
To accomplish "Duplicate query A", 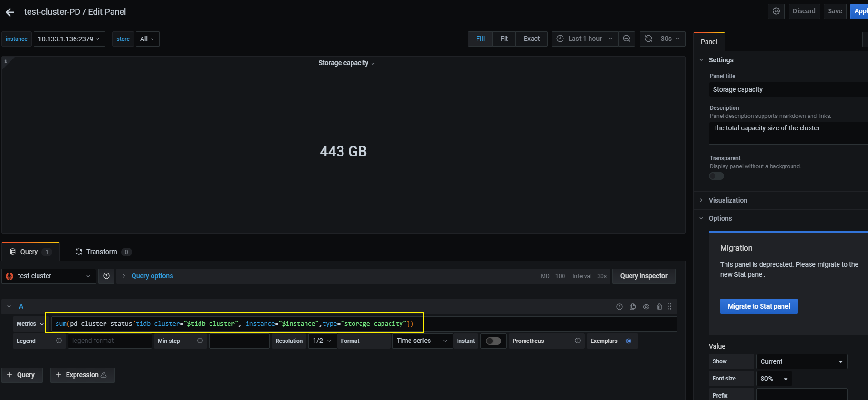I will pos(633,307).
